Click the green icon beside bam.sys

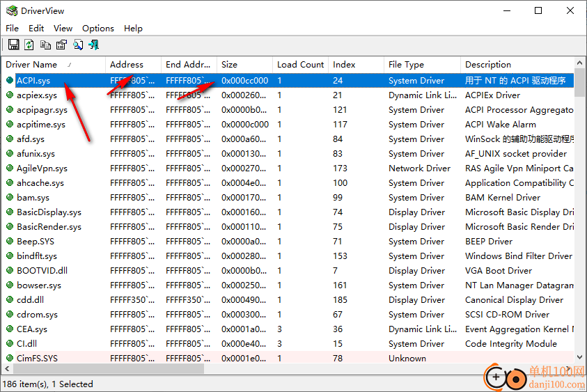pyautogui.click(x=10, y=197)
